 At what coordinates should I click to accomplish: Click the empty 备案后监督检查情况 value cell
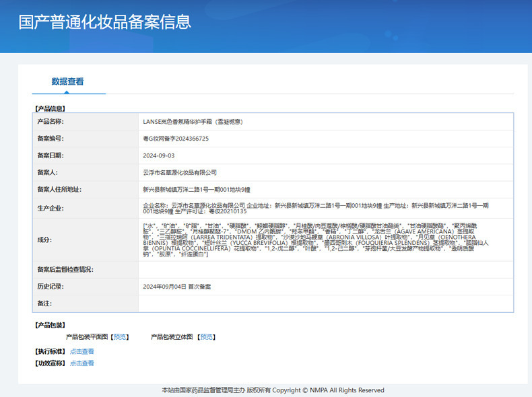[x=325, y=270]
